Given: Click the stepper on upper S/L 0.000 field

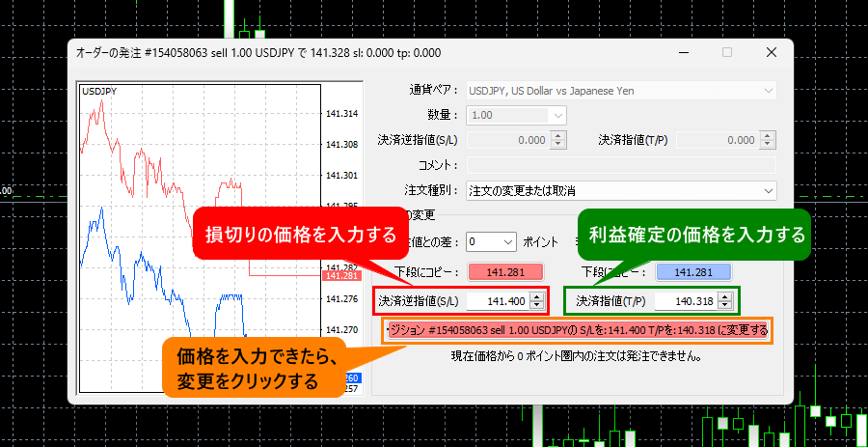Looking at the screenshot, I should 558,140.
